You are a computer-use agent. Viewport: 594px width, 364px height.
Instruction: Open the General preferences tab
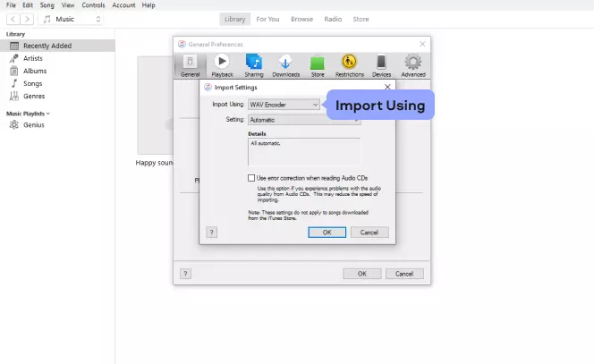(191, 65)
